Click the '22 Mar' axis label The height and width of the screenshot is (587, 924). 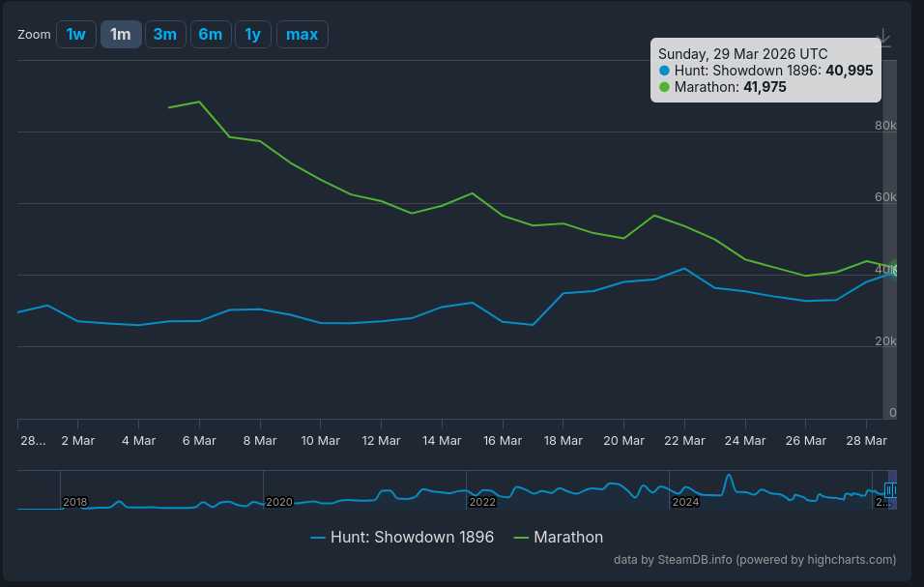(x=684, y=441)
